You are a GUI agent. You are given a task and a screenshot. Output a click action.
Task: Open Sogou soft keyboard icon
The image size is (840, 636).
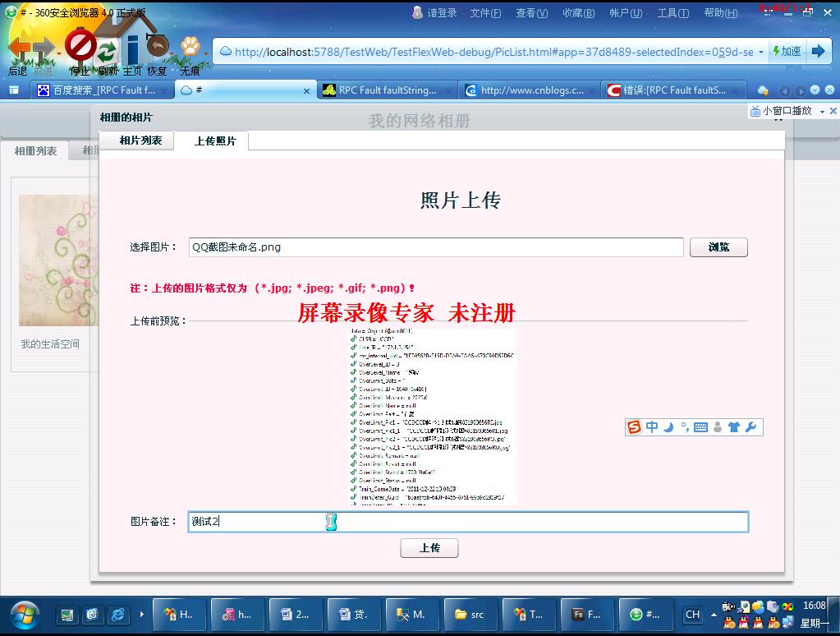point(700,427)
